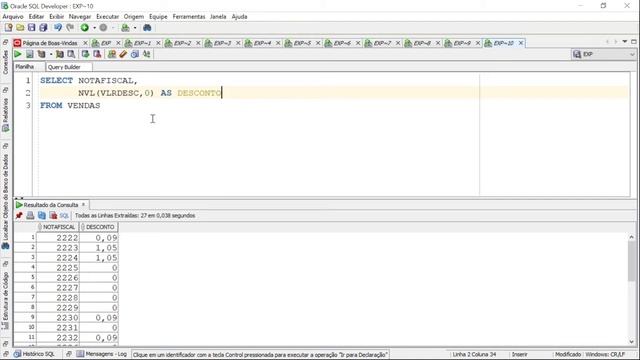
Task: Open the Ferramentas menu
Action: point(189,17)
